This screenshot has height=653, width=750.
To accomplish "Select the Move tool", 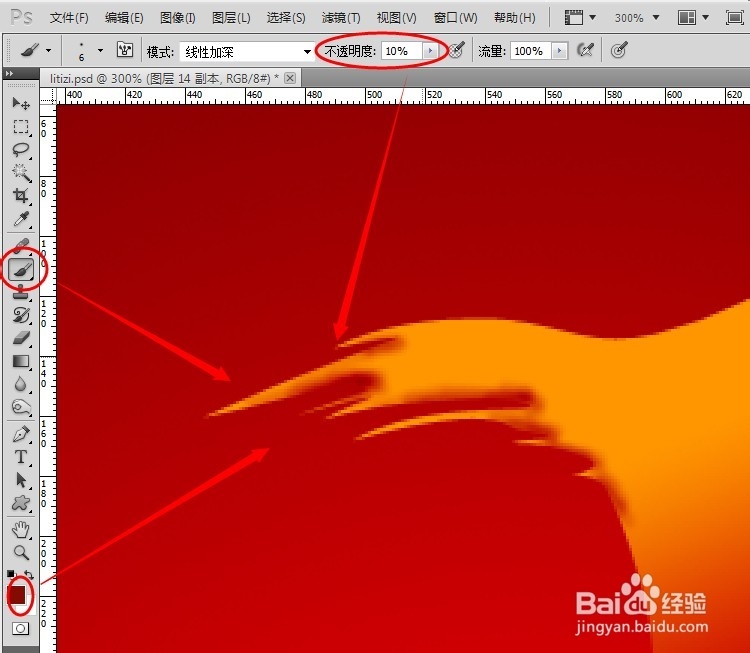I will tap(21, 103).
